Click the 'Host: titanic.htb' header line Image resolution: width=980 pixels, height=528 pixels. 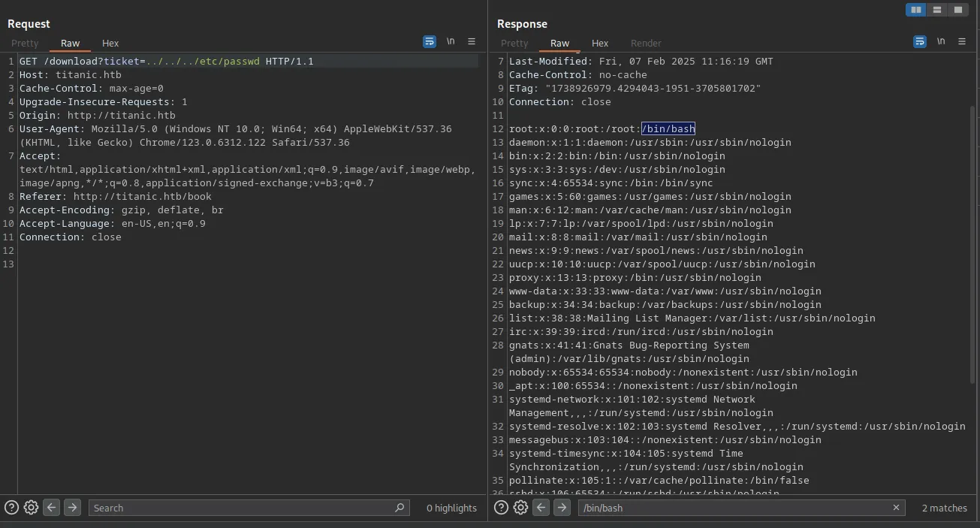(x=71, y=75)
